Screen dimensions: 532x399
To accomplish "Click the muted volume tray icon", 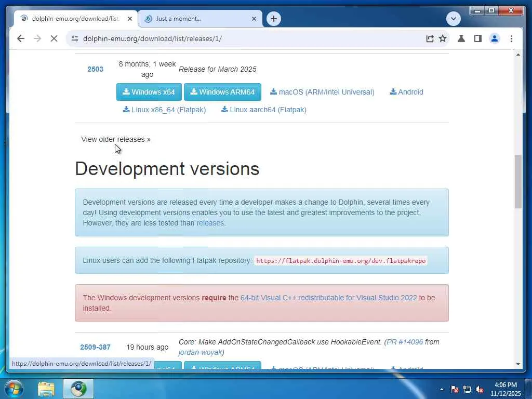I will point(480,389).
